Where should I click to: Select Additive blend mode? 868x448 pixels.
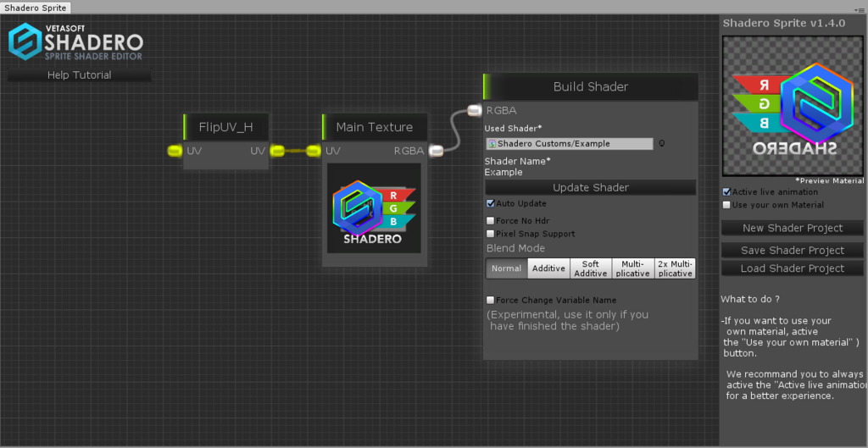(x=548, y=268)
